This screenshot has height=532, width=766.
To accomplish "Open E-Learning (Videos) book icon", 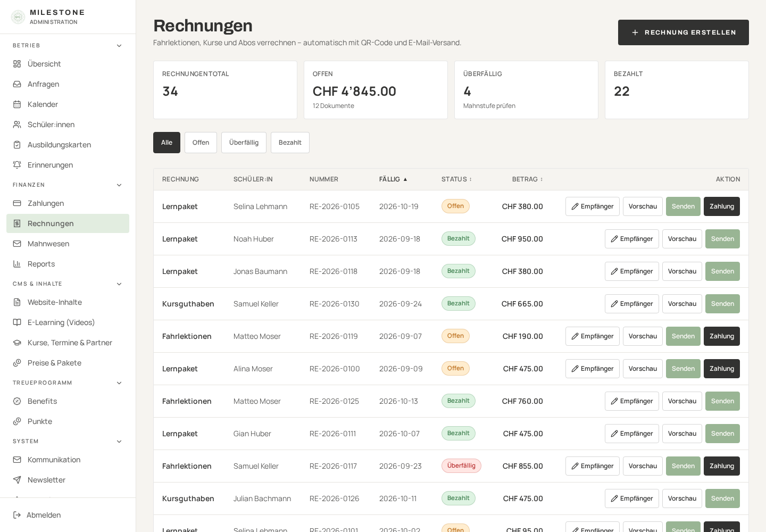I will coord(17,322).
